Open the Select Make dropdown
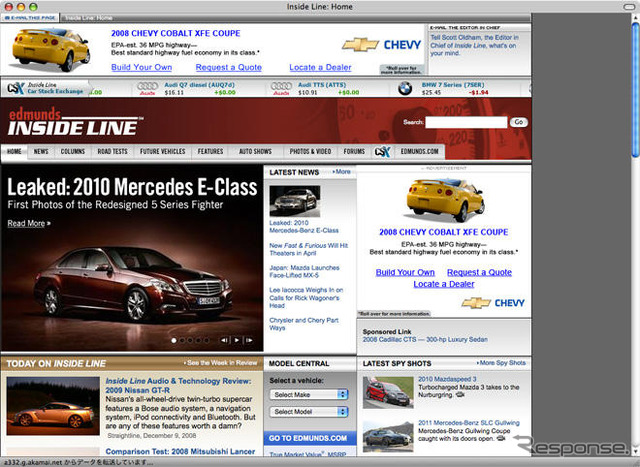 (309, 395)
